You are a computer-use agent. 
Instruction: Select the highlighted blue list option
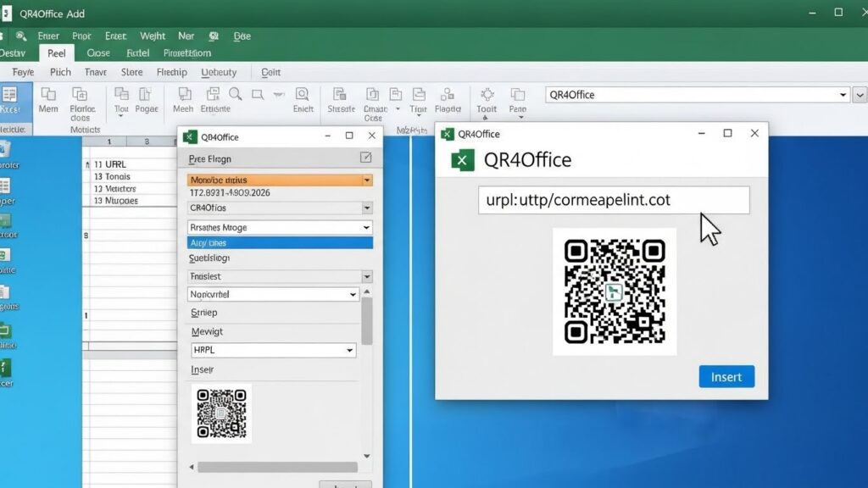point(279,243)
